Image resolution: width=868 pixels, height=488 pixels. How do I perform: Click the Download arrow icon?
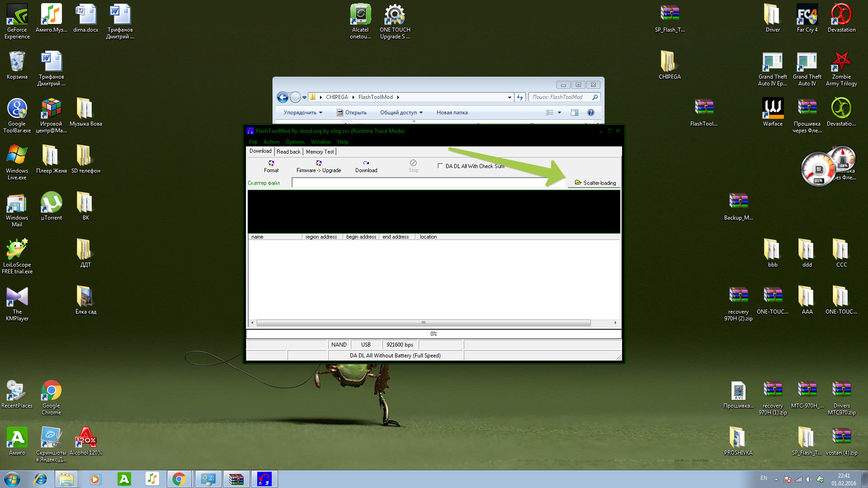[x=366, y=163]
